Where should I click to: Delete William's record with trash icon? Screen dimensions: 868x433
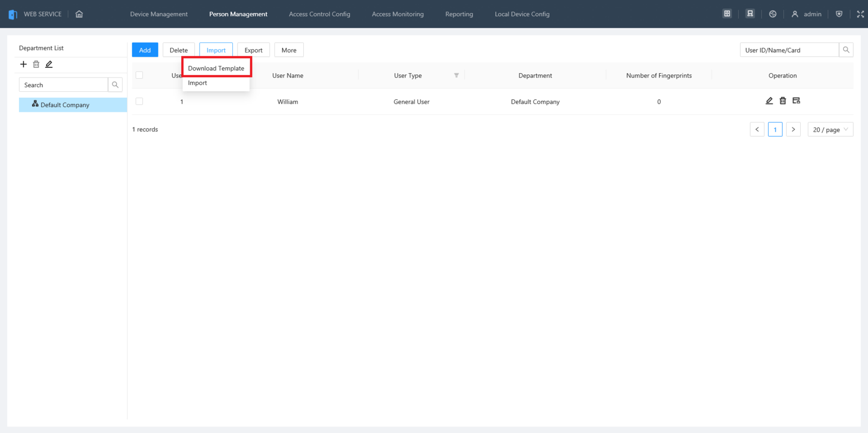pyautogui.click(x=782, y=101)
